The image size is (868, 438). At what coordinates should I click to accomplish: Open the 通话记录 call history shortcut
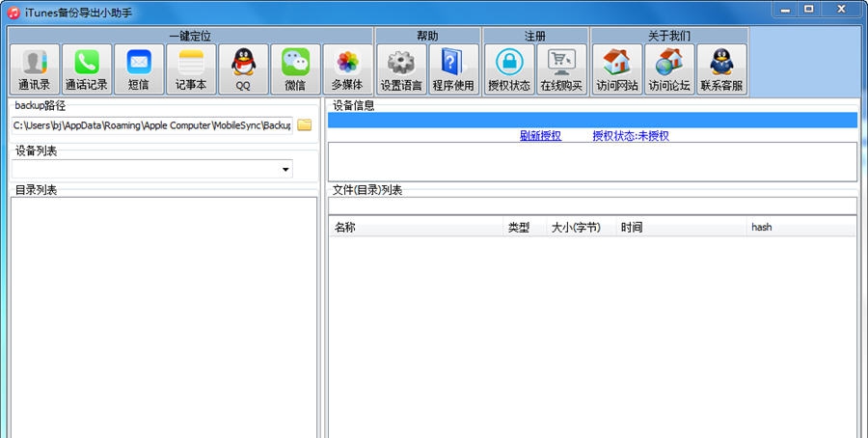pyautogui.click(x=87, y=69)
